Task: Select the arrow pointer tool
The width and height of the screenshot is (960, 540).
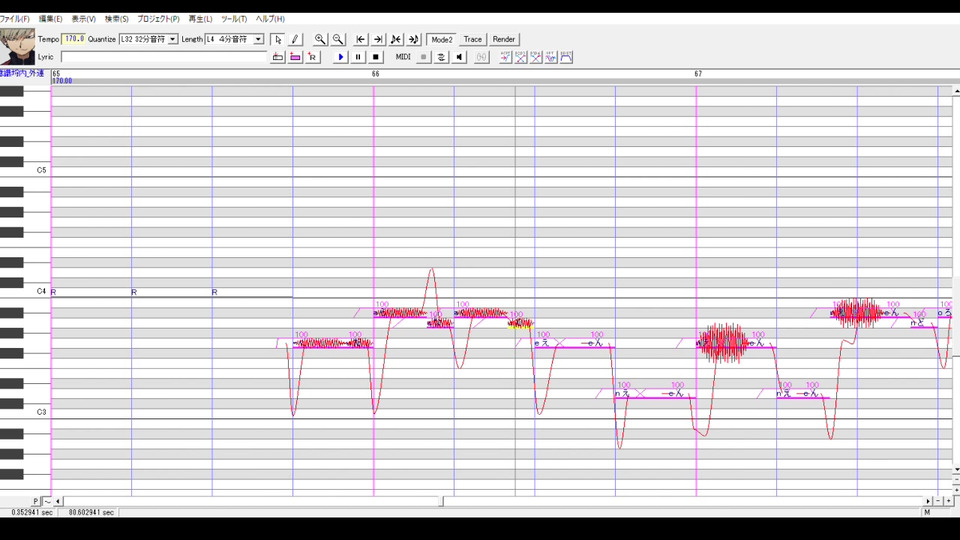Action: click(x=277, y=39)
